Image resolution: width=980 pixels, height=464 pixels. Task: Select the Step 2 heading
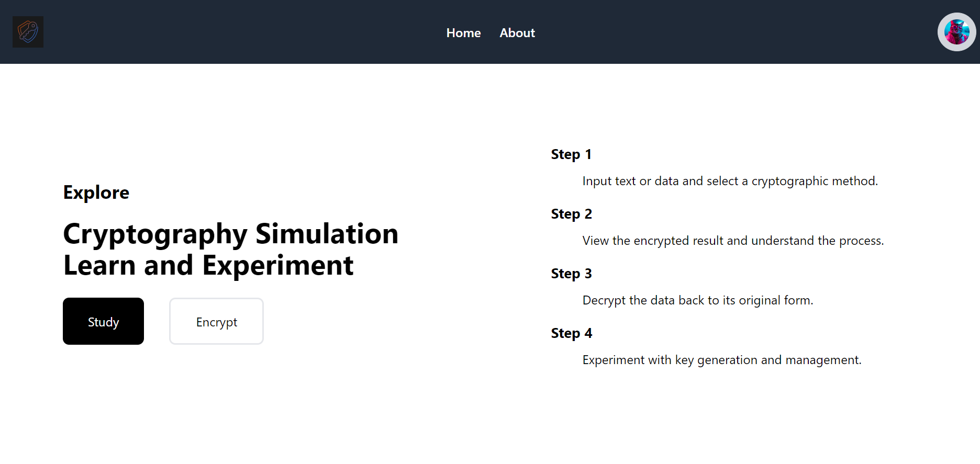tap(571, 214)
